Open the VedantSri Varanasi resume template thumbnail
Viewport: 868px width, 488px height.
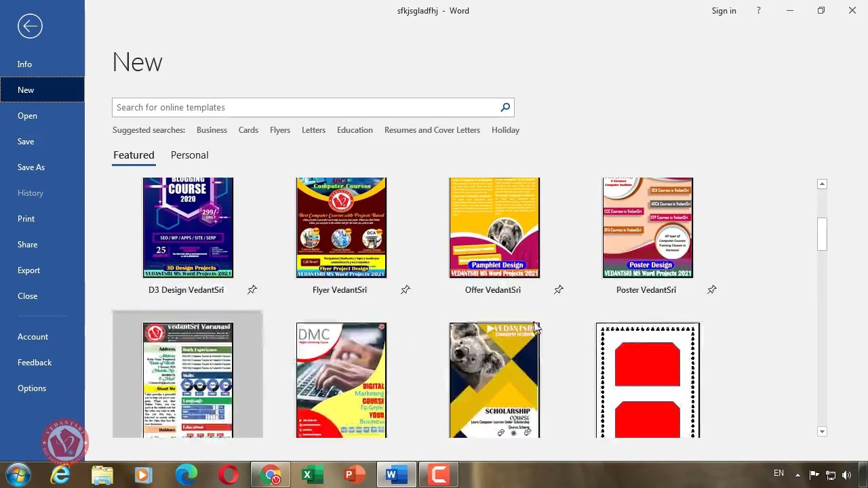[x=188, y=380]
